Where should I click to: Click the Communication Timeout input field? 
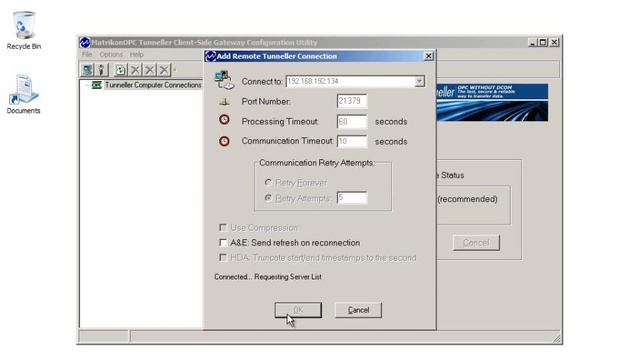[352, 141]
